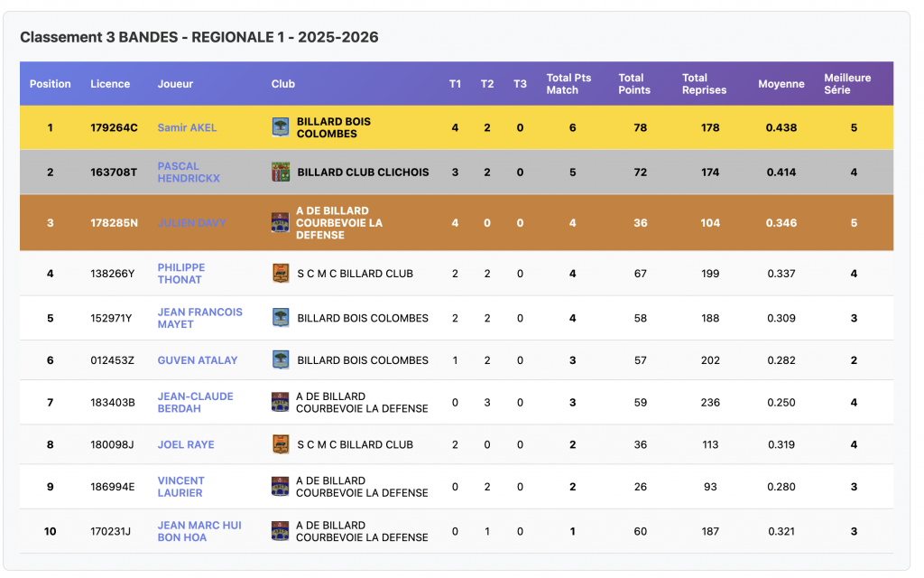
Task: Select GUVEN ATALAY player name
Action: coord(197,359)
